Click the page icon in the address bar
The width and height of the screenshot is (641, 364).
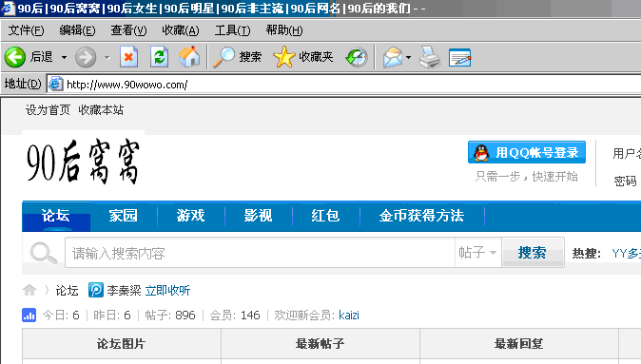click(55, 85)
